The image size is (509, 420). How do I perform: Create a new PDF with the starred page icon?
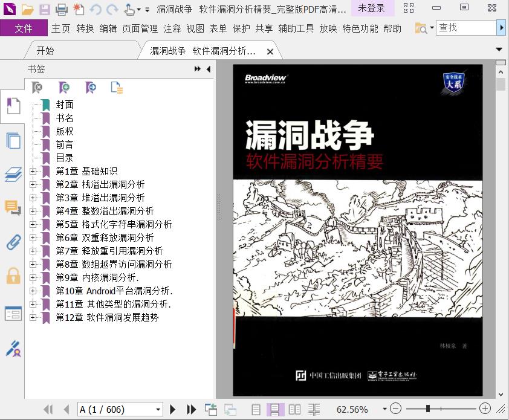click(78, 10)
